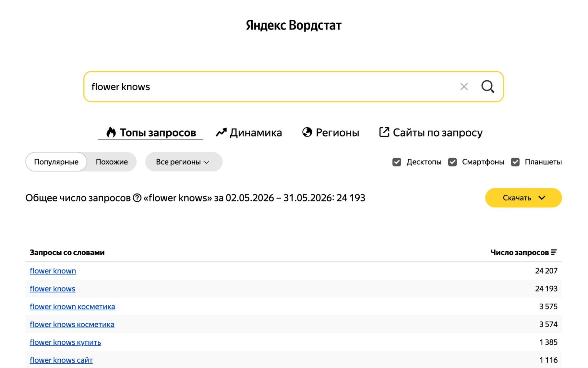Open the flower known косметика link
This screenshot has width=588, height=368.
coord(72,307)
